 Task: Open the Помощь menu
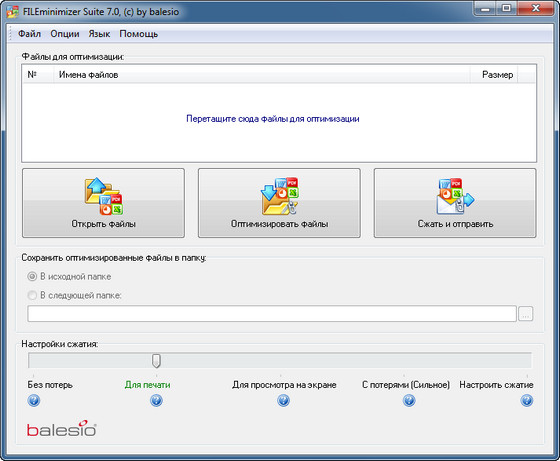coord(139,34)
